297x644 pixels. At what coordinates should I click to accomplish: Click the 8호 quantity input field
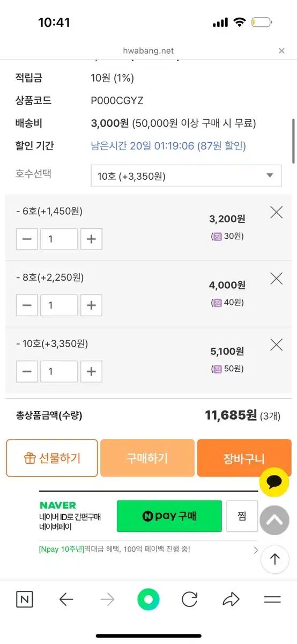tap(59, 305)
